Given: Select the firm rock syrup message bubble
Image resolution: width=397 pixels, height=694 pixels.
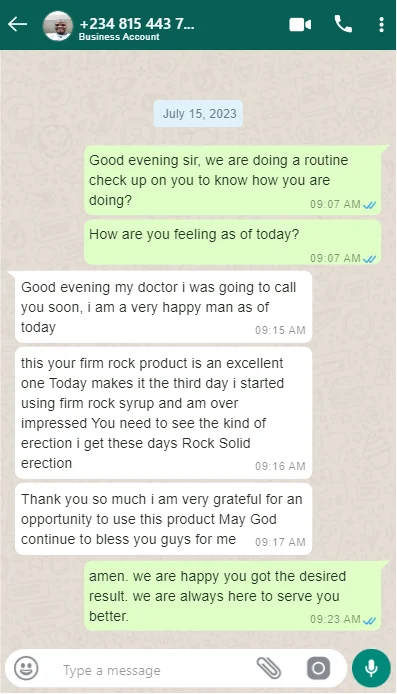Looking at the screenshot, I should pyautogui.click(x=164, y=413).
